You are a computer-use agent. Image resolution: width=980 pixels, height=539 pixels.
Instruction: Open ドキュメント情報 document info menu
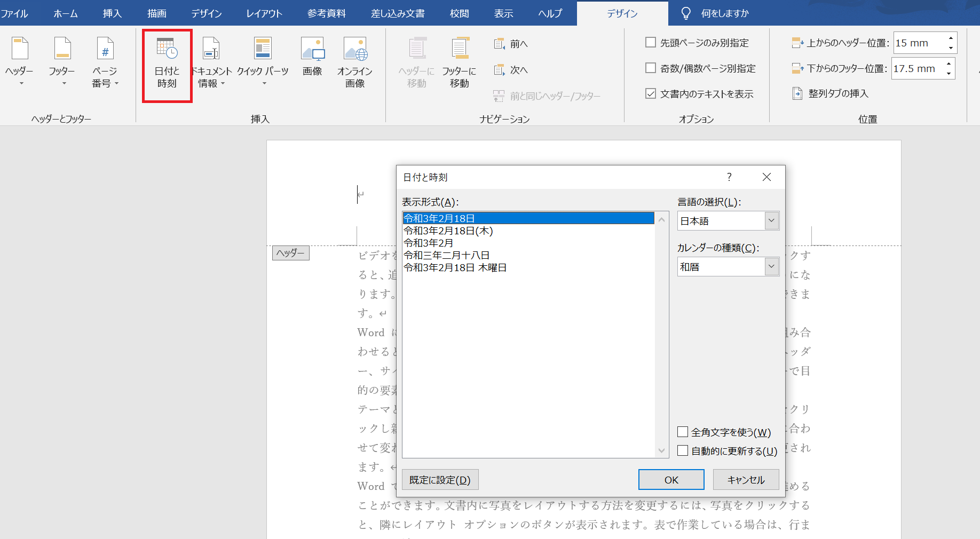(211, 62)
